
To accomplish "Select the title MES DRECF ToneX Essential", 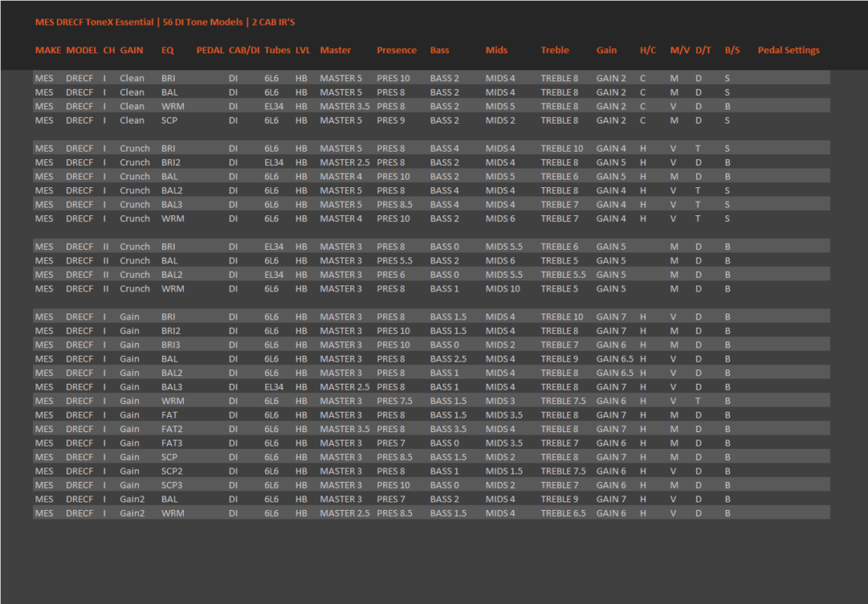I will [94, 22].
